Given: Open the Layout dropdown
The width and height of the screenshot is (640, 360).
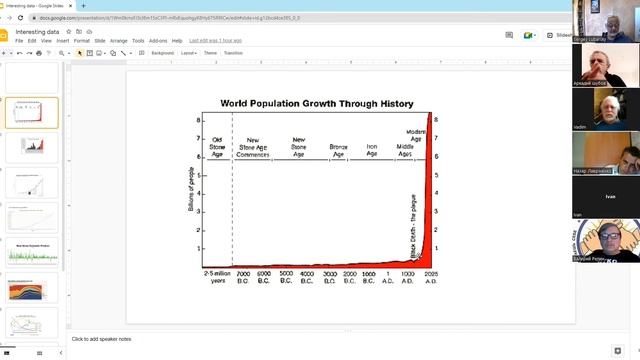Looking at the screenshot, I should pyautogui.click(x=189, y=53).
